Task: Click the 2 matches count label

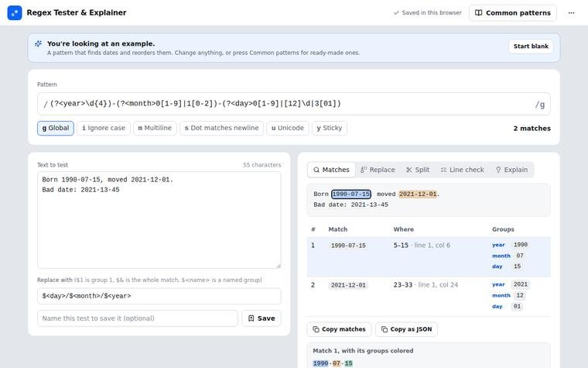Action: (x=532, y=129)
